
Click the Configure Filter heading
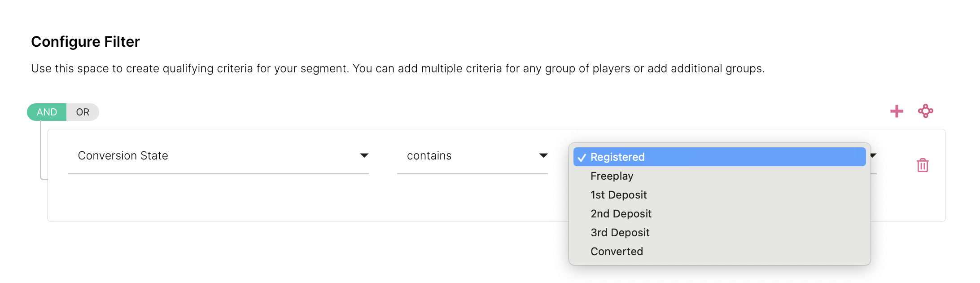tap(85, 42)
